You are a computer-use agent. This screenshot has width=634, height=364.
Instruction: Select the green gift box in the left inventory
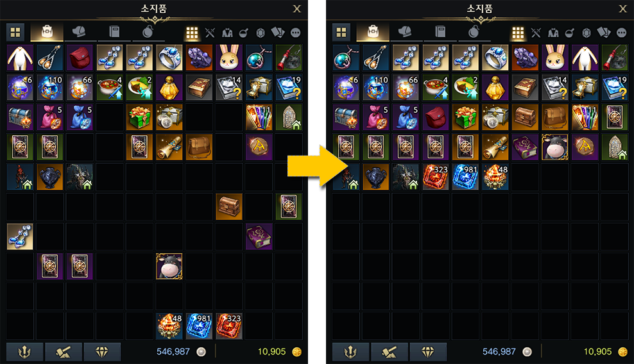click(139, 117)
